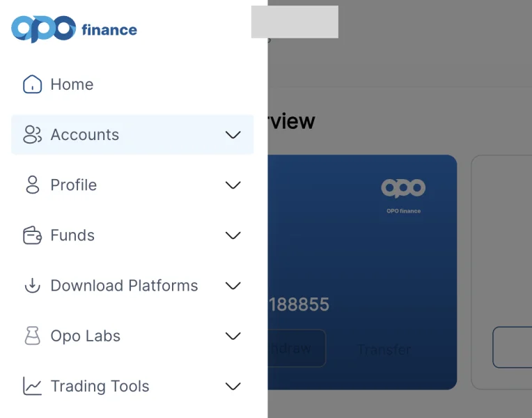Click the Download Platforms arrow icon
The width and height of the screenshot is (532, 418).
tap(32, 286)
